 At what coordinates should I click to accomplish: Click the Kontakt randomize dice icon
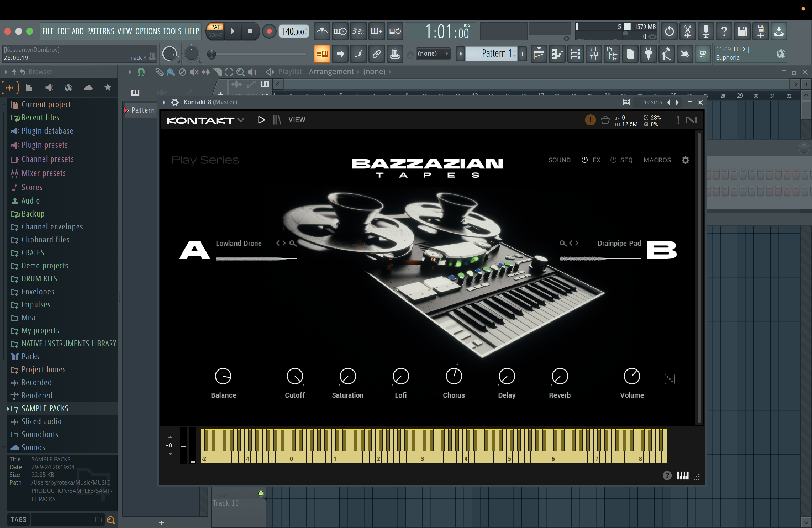(669, 379)
